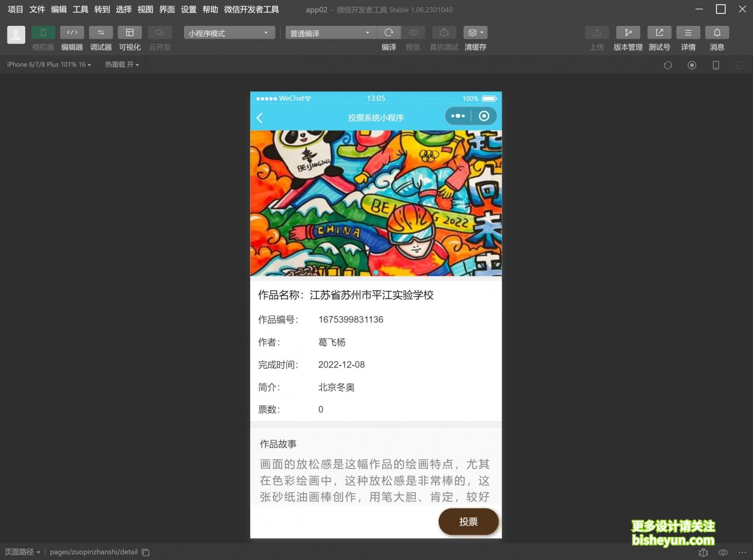The height and width of the screenshot is (560, 753).
Task: Toggle the status bar eye icon
Action: coord(723,552)
